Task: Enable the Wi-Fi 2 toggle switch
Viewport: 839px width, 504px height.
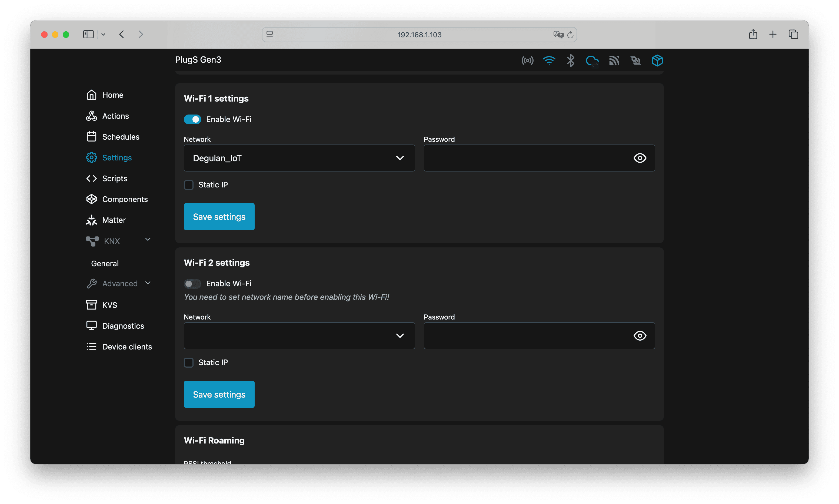Action: (x=192, y=284)
